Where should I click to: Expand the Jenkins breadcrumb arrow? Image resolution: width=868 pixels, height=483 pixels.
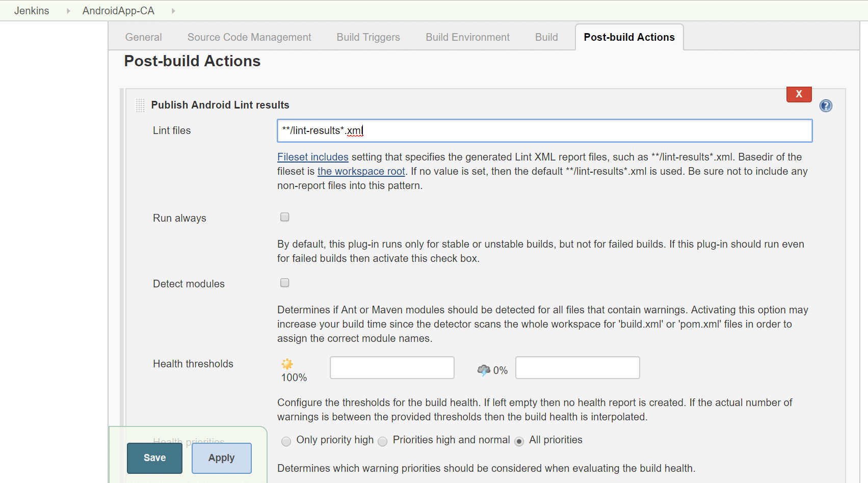(x=68, y=11)
